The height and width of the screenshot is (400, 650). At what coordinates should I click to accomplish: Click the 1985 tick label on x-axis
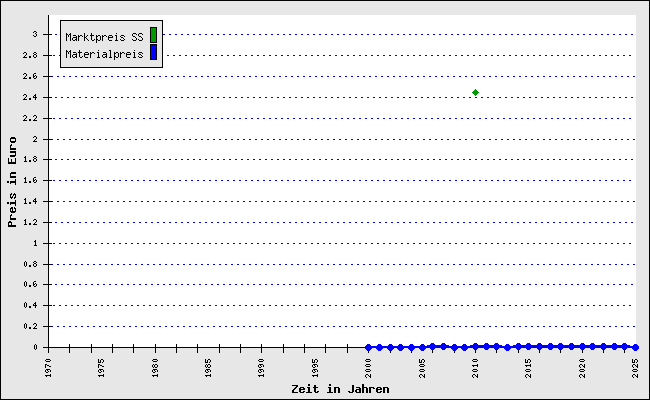click(208, 366)
